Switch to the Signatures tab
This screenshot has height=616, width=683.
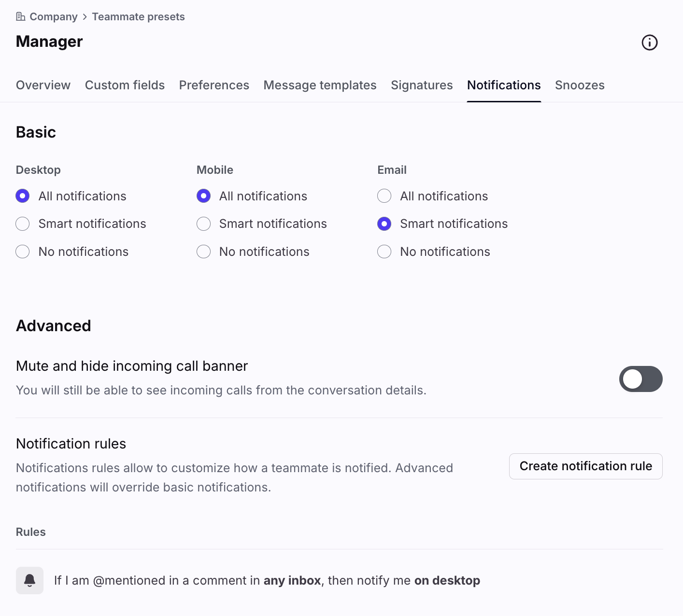(x=422, y=85)
